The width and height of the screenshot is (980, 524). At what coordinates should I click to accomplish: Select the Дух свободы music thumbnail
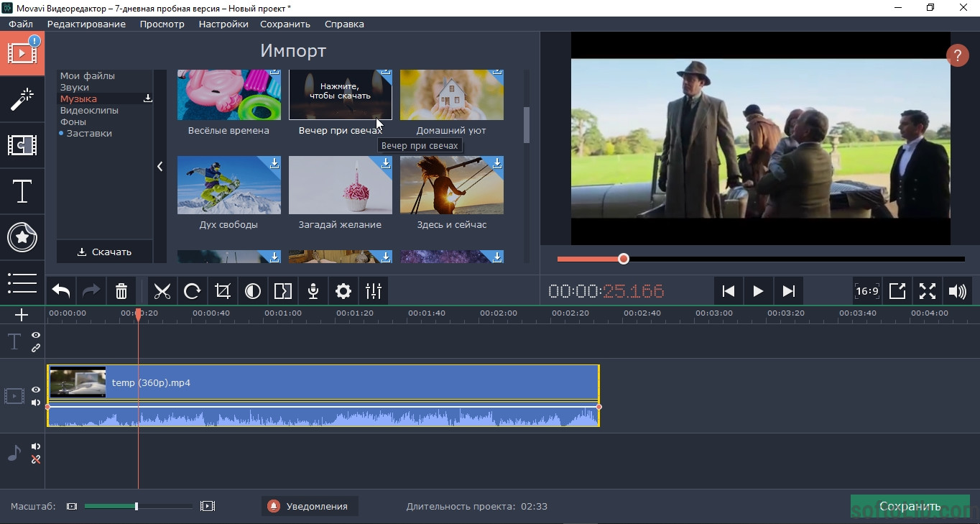[228, 185]
